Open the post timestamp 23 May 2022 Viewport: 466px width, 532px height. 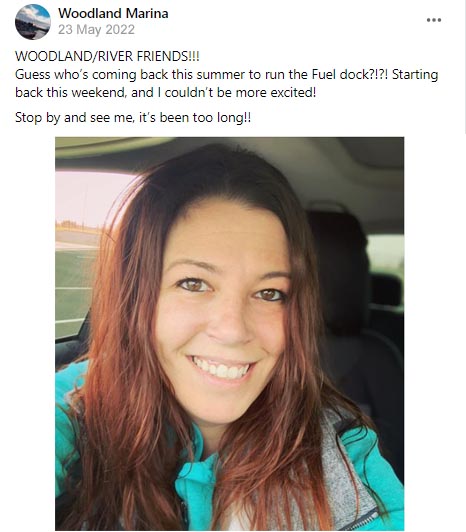click(x=96, y=30)
